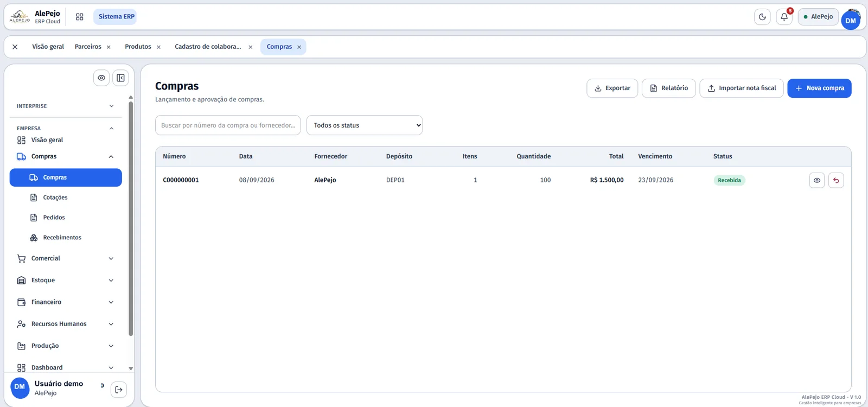Expand the Produção menu
Image resolution: width=868 pixels, height=407 pixels.
(x=66, y=346)
